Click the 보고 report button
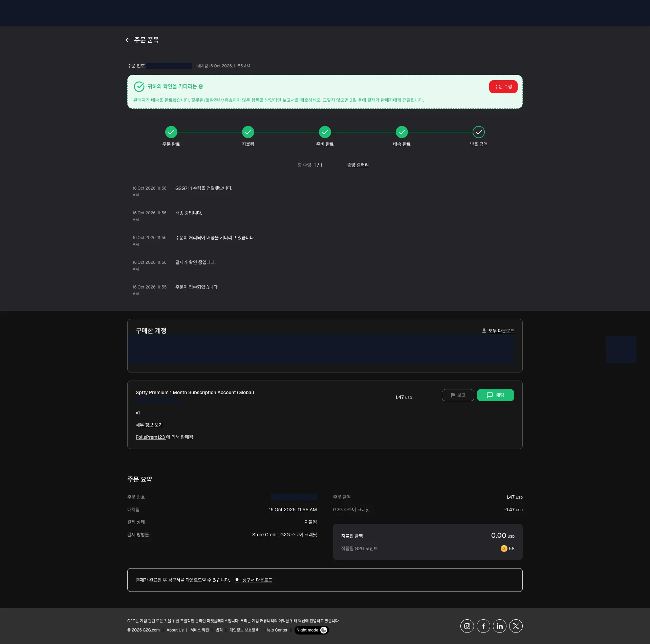Image resolution: width=650 pixels, height=644 pixels. [458, 395]
